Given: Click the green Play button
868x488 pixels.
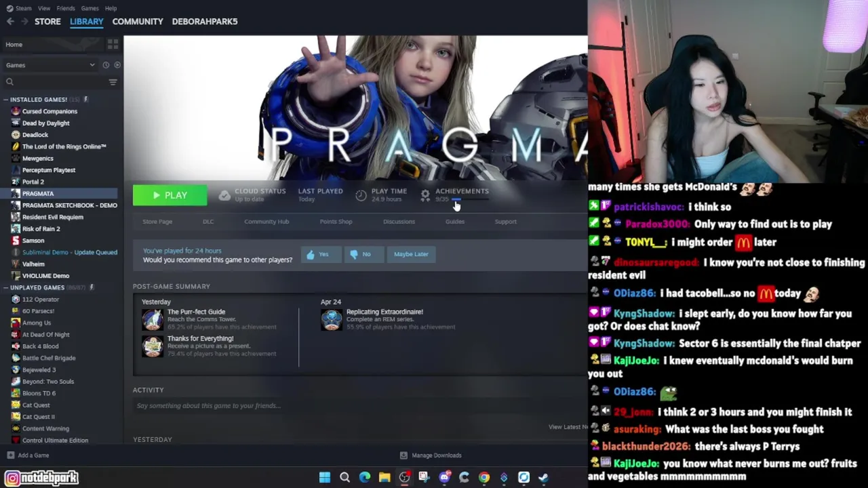Looking at the screenshot, I should click(170, 195).
